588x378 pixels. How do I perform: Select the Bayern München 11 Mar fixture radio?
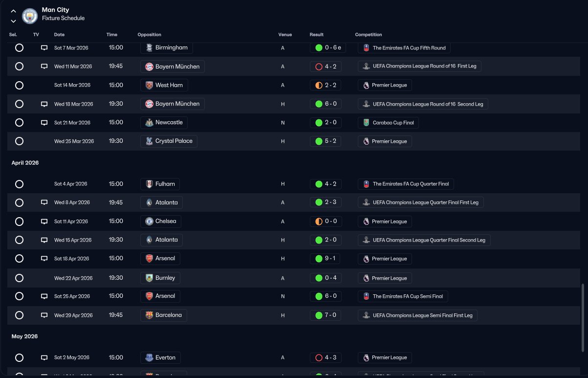[x=19, y=67]
